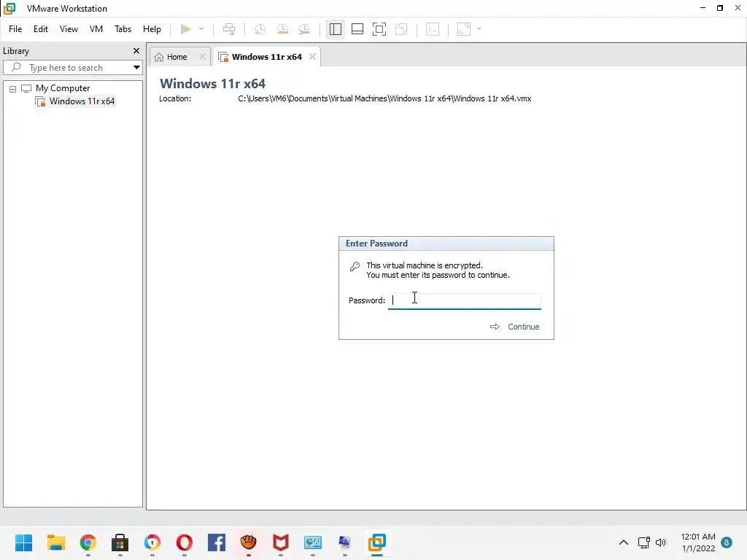Select Windows 11r x64 in library tree
The image size is (747, 560).
(82, 101)
